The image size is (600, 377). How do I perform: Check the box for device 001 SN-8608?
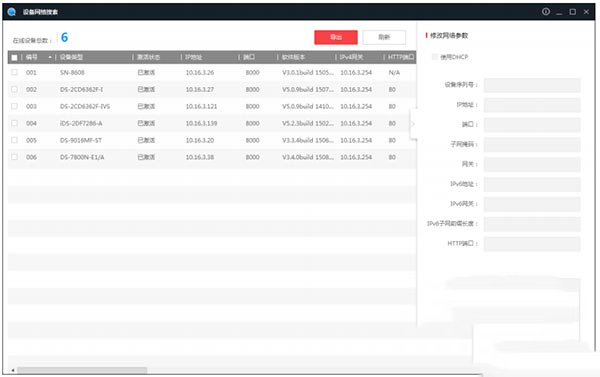click(14, 72)
